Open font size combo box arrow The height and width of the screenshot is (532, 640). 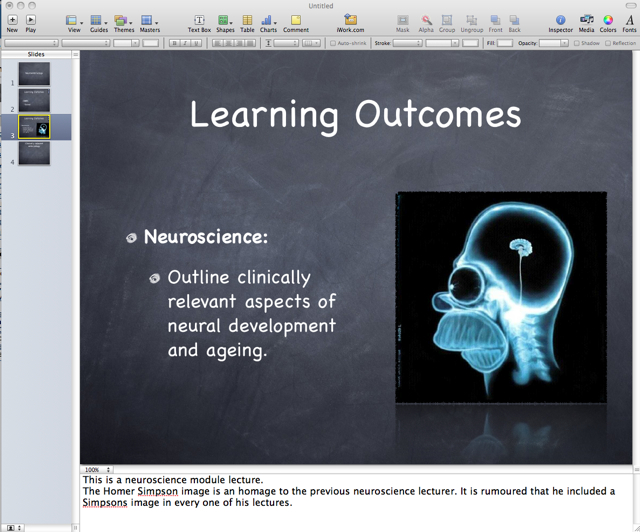(135, 43)
